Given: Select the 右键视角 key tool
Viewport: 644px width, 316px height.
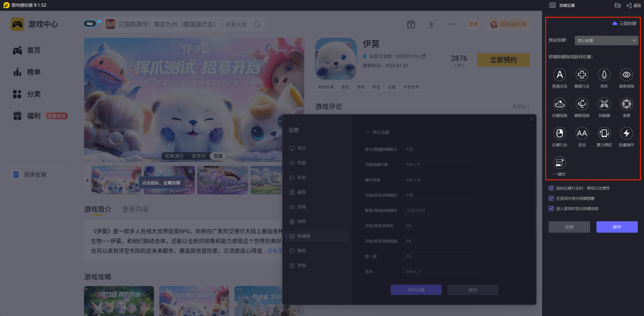Looking at the screenshot, I should (559, 104).
